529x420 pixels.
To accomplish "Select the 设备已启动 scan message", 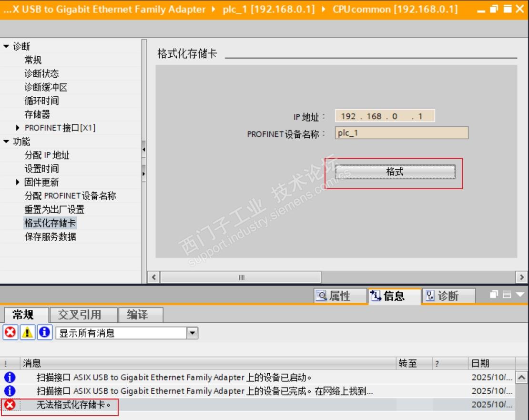I will pyautogui.click(x=174, y=377).
